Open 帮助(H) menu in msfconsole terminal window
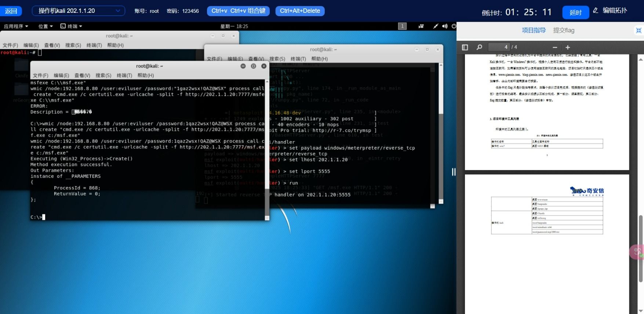644x314 pixels. coord(319,59)
